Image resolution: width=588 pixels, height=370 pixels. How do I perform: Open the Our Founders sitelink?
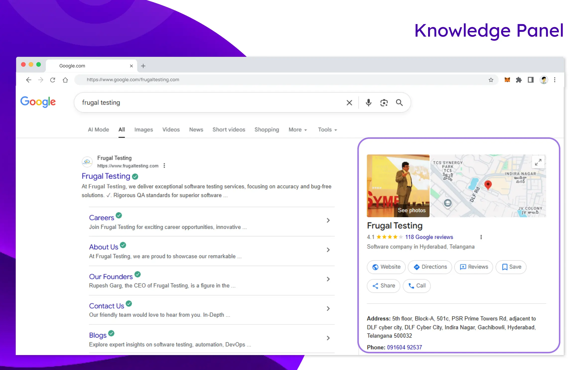(x=111, y=277)
